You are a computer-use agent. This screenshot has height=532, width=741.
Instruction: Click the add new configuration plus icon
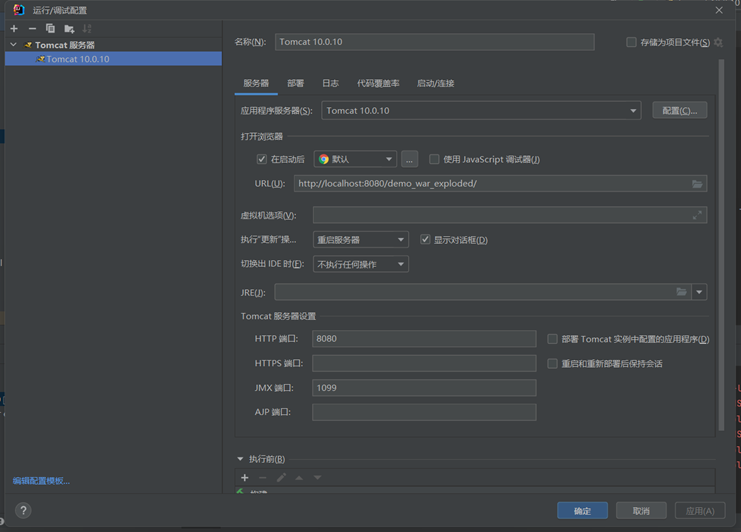click(x=14, y=29)
